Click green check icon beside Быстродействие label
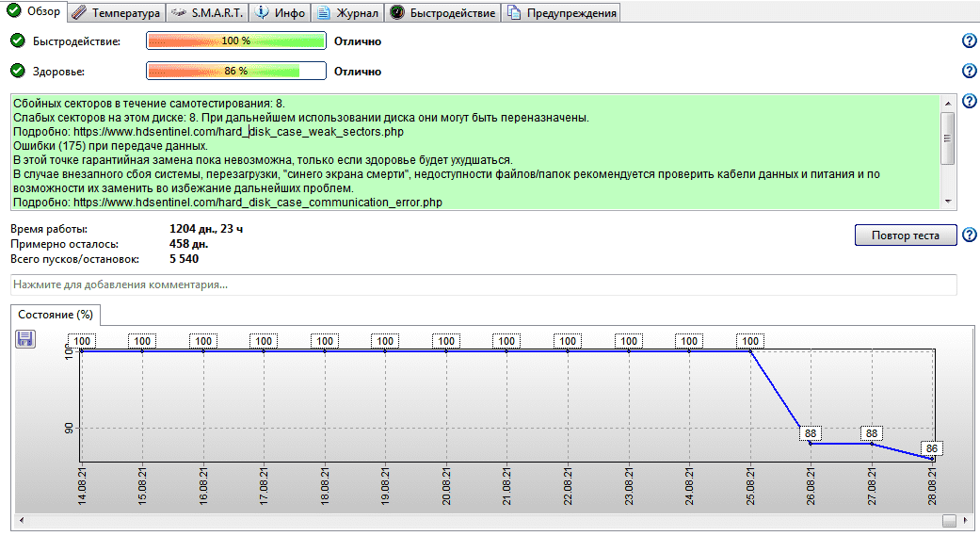 point(18,41)
